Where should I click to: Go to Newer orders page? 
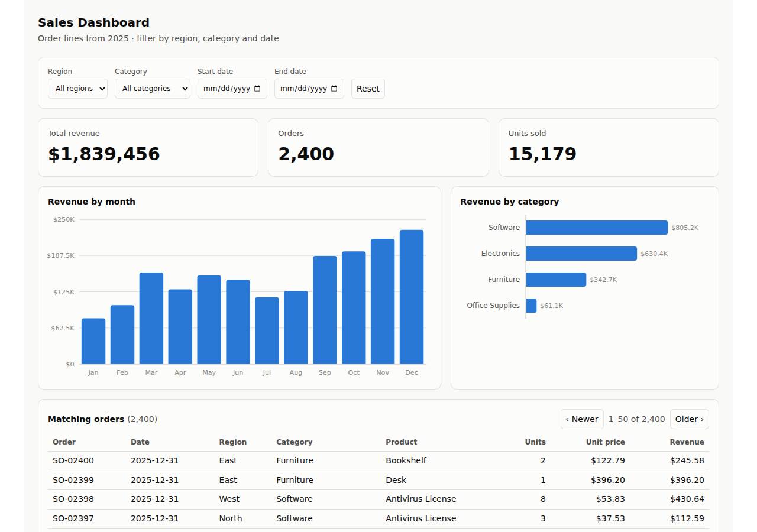click(x=582, y=419)
